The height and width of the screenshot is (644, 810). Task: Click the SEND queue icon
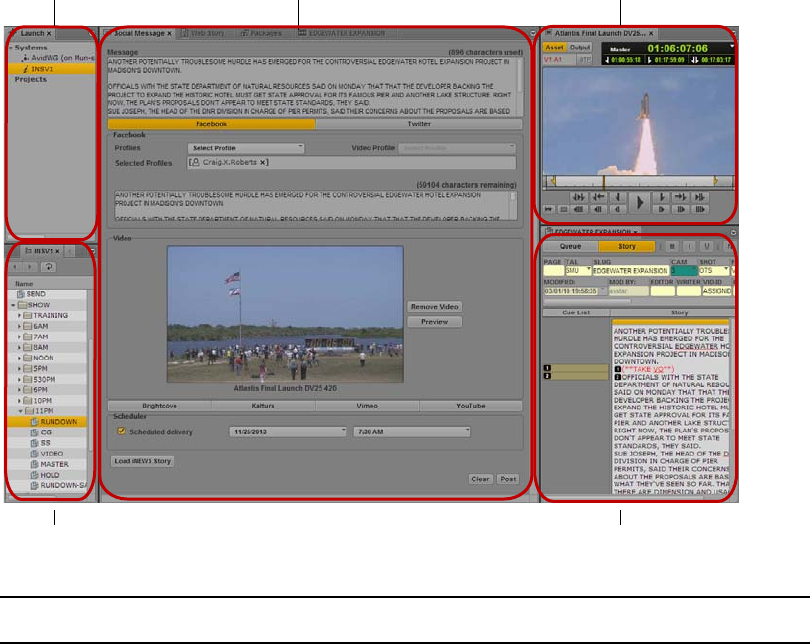click(21, 294)
